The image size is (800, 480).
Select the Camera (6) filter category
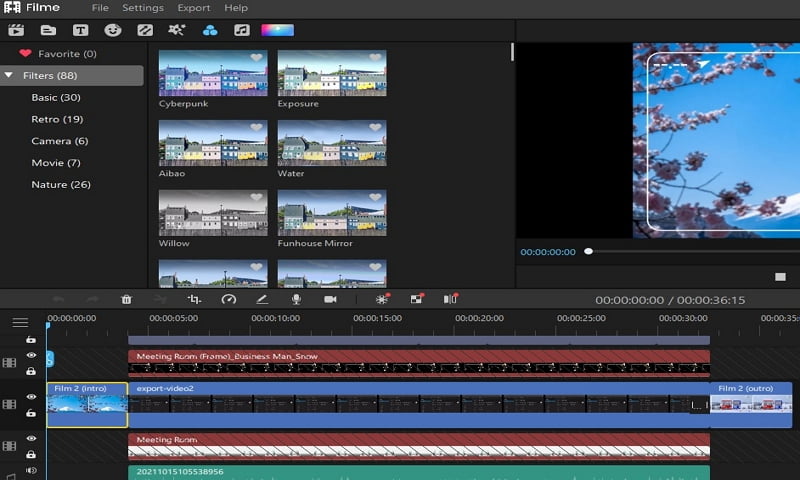tap(60, 141)
